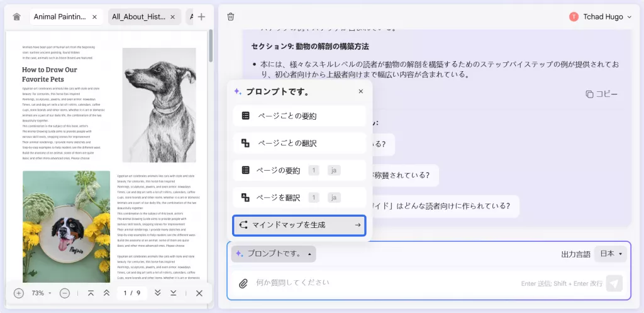644x313 pixels.
Task: Click the Tchad Hugo avatar icon
Action: click(x=574, y=17)
